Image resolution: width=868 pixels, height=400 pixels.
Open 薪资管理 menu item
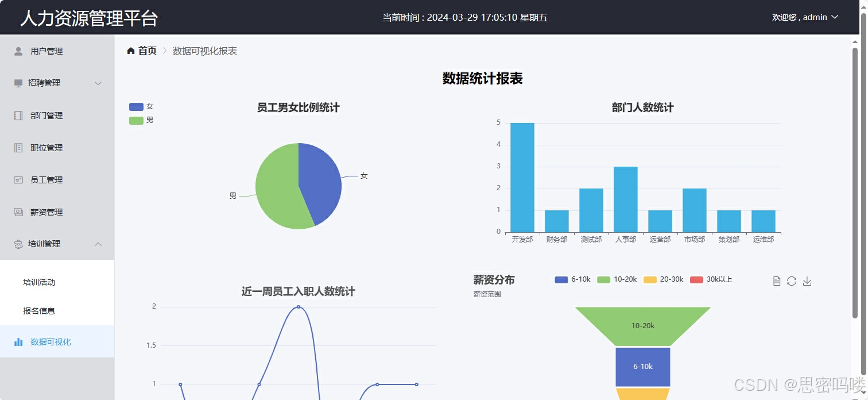[x=57, y=212]
